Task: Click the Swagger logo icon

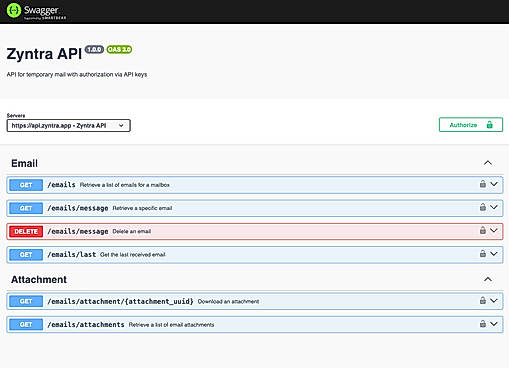Action: click(14, 10)
